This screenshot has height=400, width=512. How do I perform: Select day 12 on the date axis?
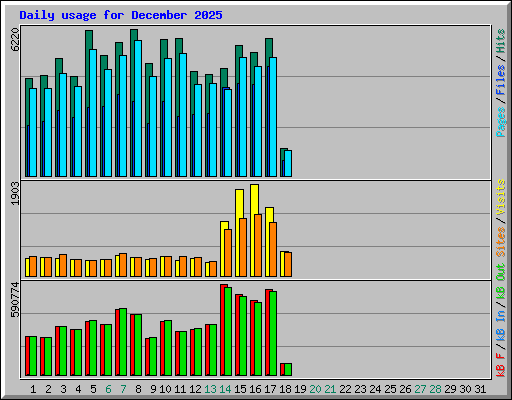click(195, 389)
